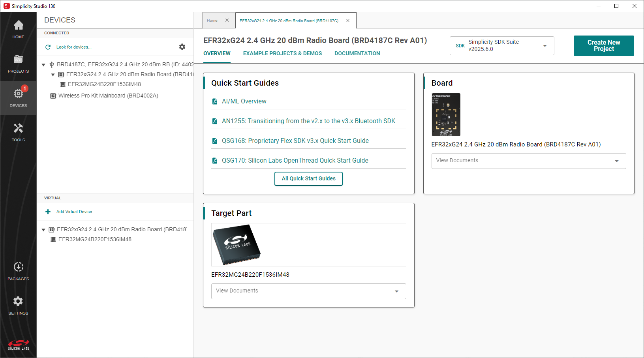This screenshot has width=644, height=358.
Task: Open the Projects sidebar view
Action: tap(18, 64)
